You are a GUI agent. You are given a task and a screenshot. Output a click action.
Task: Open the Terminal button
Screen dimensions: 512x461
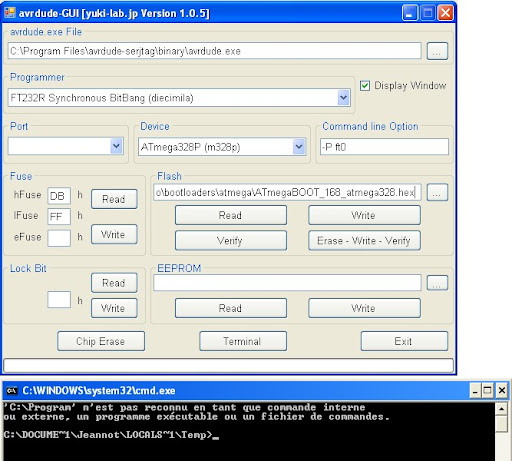(x=243, y=341)
